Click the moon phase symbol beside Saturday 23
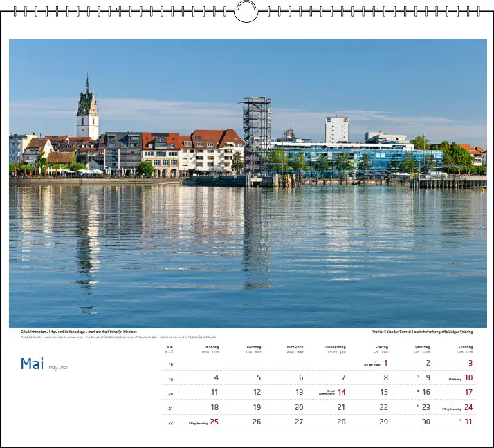This screenshot has height=448, width=494. [x=418, y=406]
